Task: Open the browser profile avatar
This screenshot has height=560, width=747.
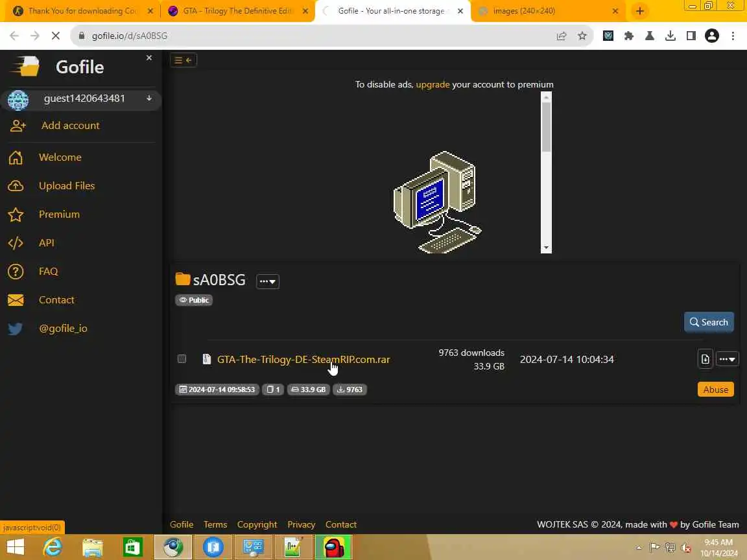Action: coord(712,36)
